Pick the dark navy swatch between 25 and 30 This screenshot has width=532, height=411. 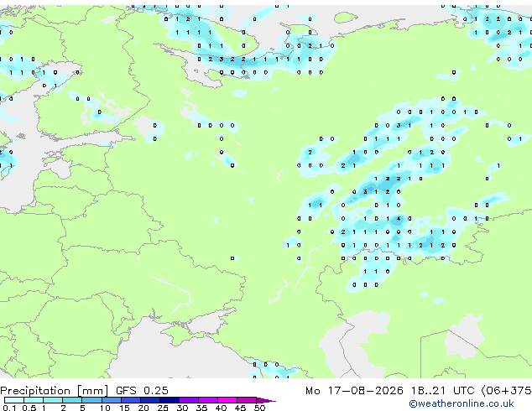click(x=170, y=400)
